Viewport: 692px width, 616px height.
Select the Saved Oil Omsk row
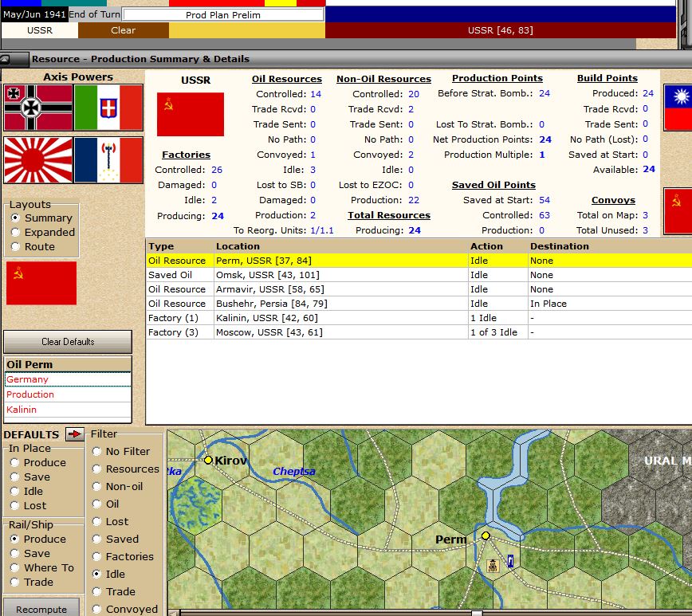[419, 275]
